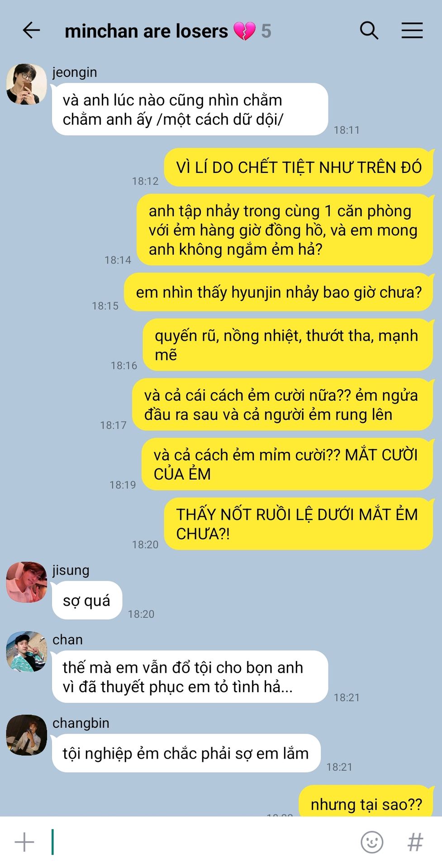Tap member count 5 in header
The height and width of the screenshot is (868, 442).
[x=266, y=31]
